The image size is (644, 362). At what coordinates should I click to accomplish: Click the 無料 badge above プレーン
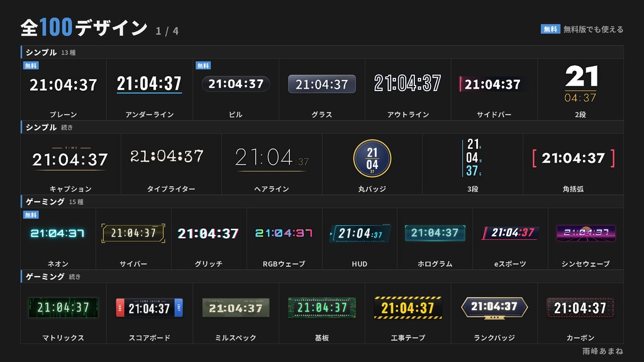pos(31,65)
